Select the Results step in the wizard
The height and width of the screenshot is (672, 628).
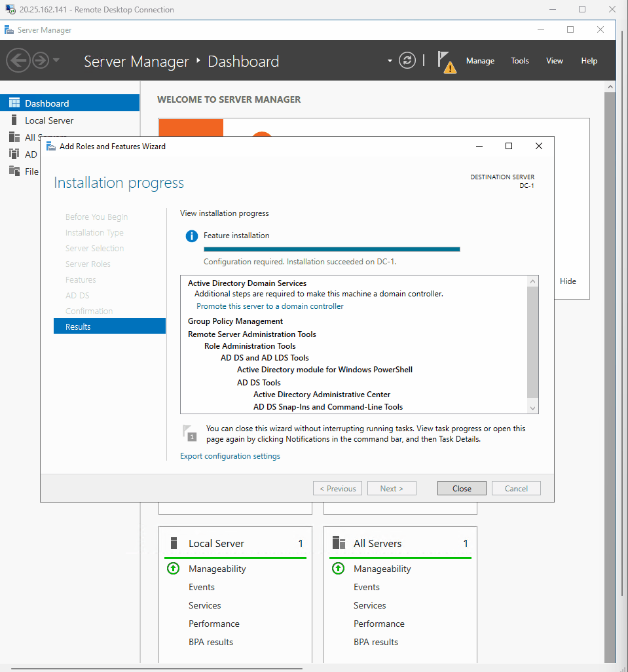point(109,327)
